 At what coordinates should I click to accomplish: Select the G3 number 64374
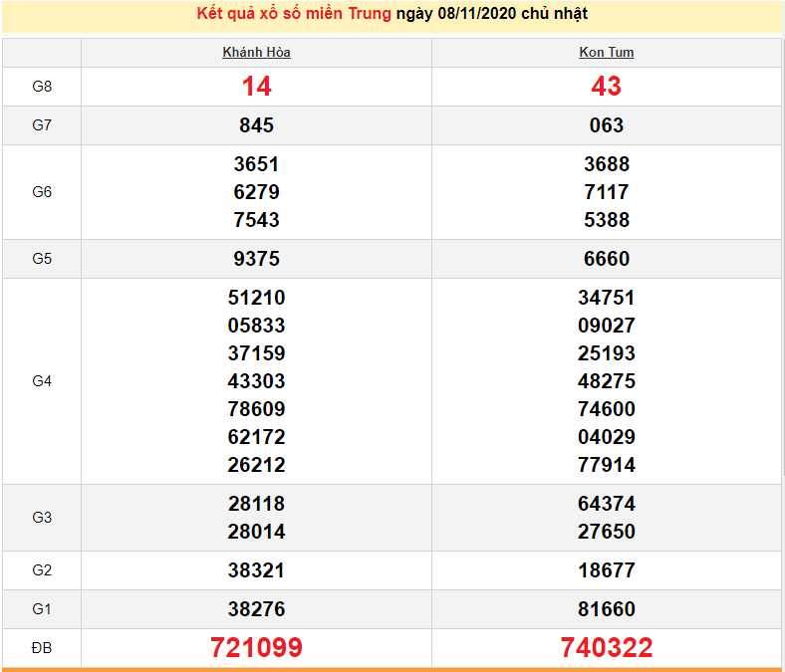(606, 504)
